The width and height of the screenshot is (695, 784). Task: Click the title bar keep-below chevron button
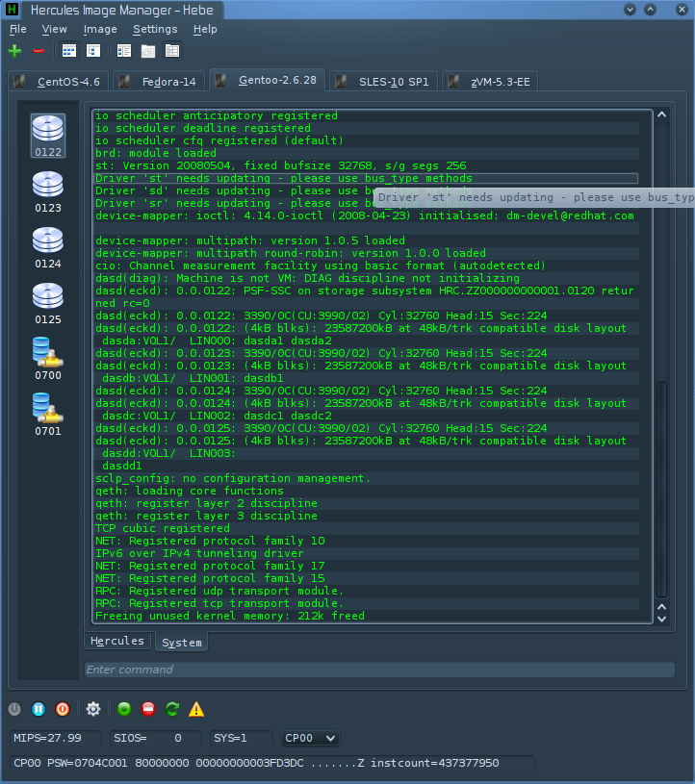630,10
